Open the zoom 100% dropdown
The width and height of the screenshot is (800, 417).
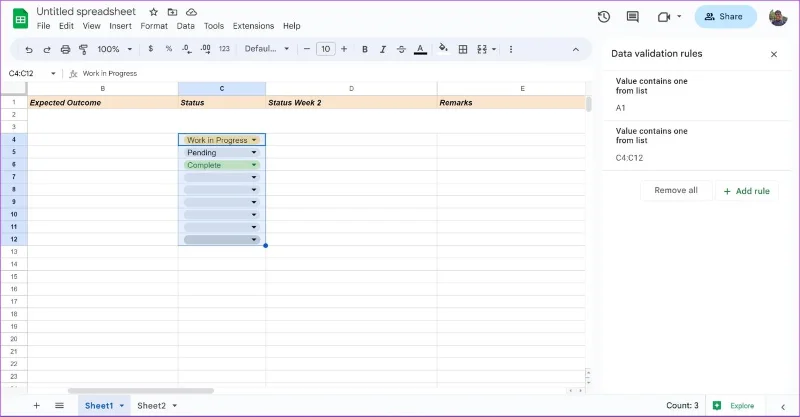(115, 49)
